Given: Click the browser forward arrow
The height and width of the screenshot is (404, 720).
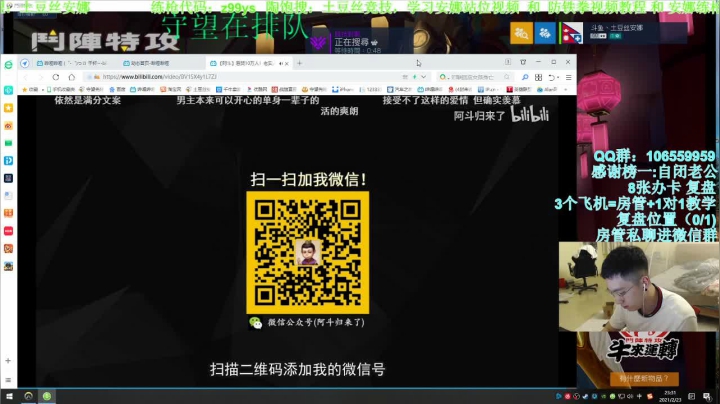Looking at the screenshot, I should (x=40, y=77).
